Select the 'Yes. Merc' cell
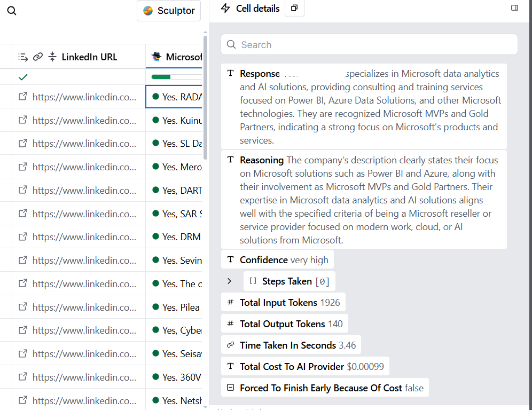 (x=174, y=167)
